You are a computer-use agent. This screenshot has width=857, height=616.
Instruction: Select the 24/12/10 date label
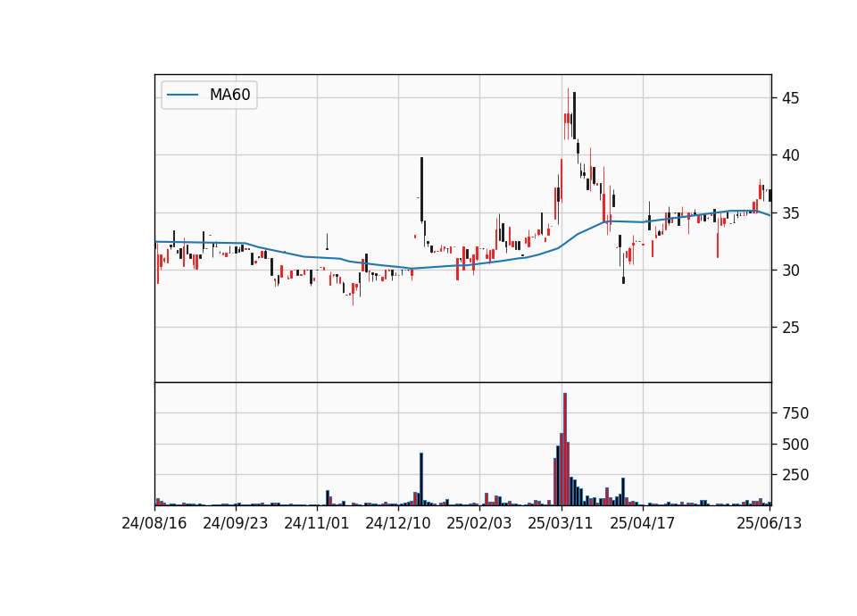(398, 523)
